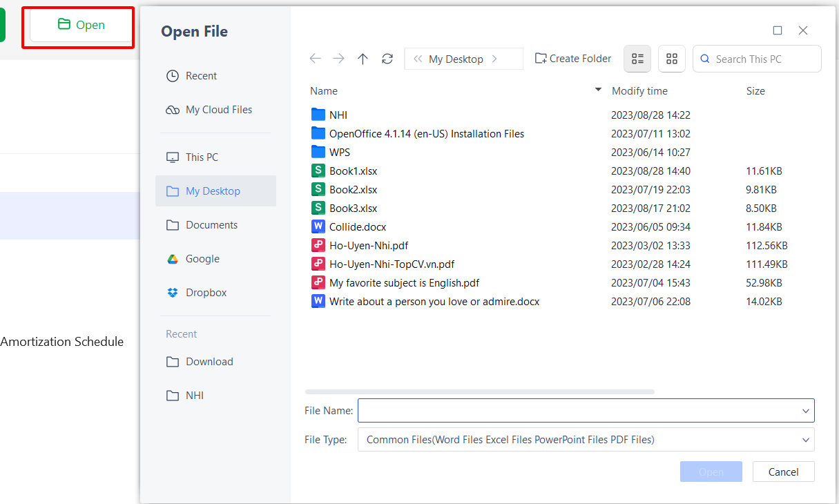Click the Create Folder button

pos(573,59)
